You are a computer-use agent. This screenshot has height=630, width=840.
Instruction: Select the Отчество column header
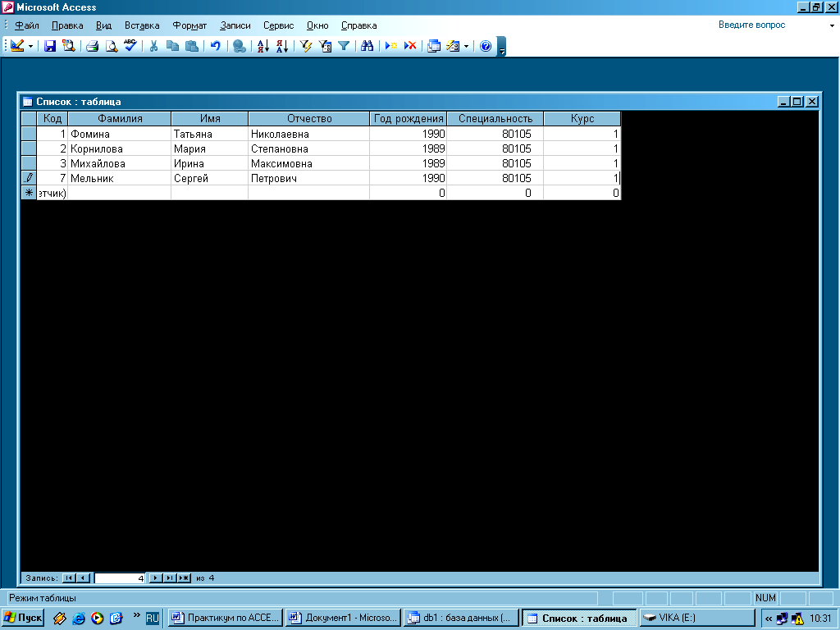point(309,118)
